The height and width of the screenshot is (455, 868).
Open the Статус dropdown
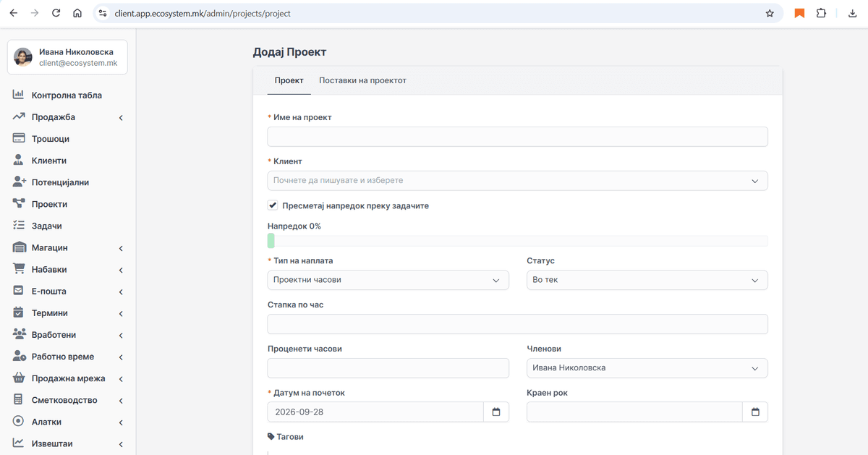coord(647,280)
